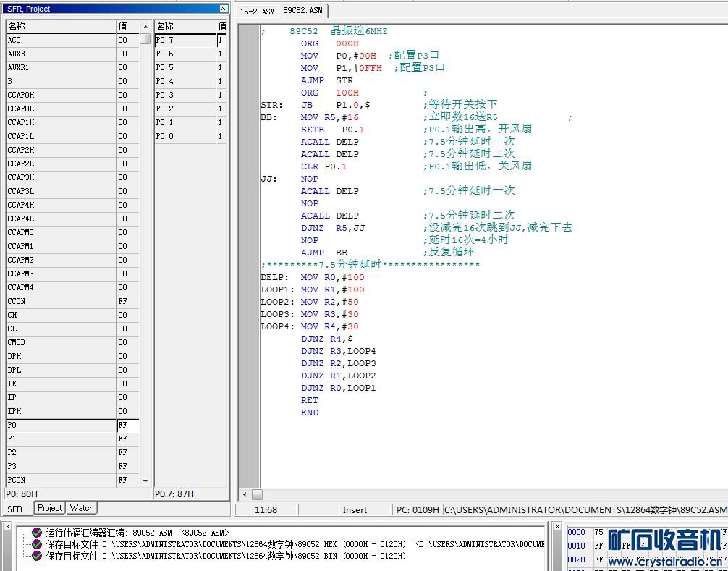Click the scroll up arrow in SFR list

tap(145, 27)
